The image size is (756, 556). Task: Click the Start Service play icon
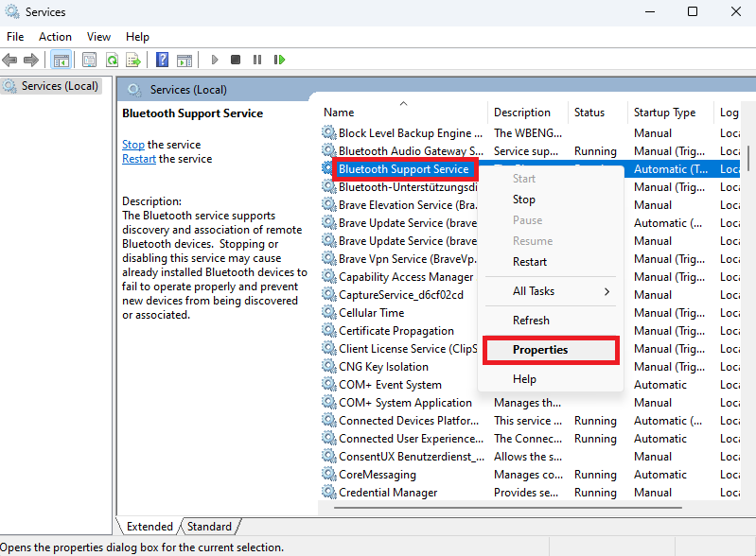click(215, 60)
